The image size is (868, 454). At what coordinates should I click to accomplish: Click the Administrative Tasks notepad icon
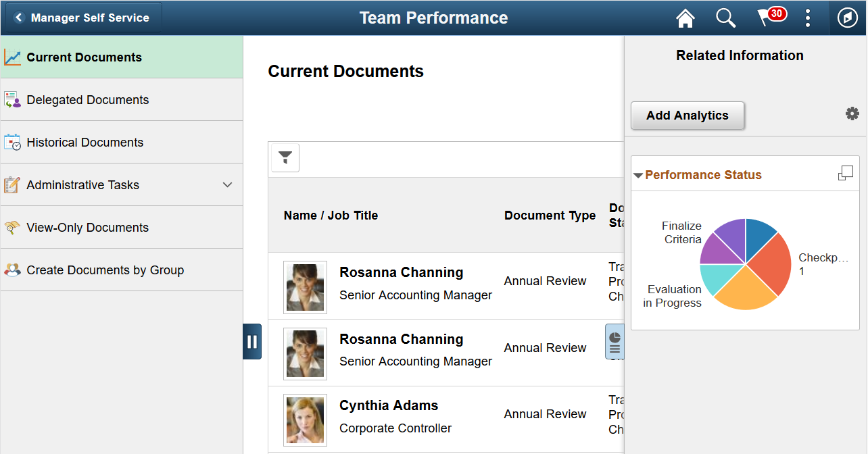tap(12, 185)
